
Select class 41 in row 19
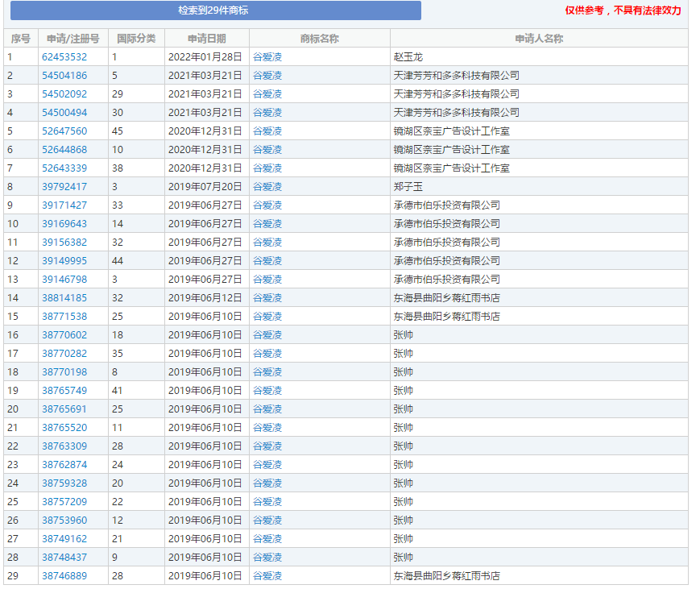pyautogui.click(x=118, y=391)
